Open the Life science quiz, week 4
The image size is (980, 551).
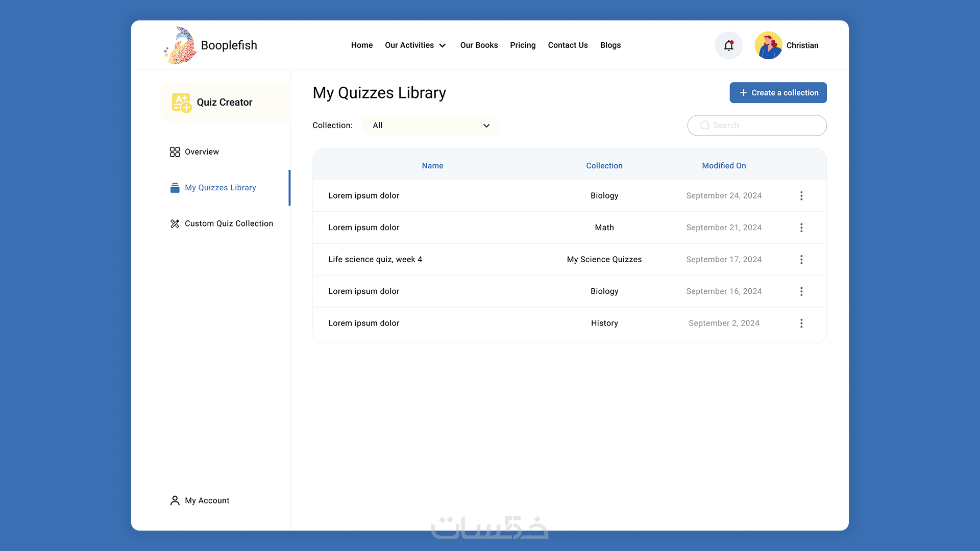pos(375,260)
